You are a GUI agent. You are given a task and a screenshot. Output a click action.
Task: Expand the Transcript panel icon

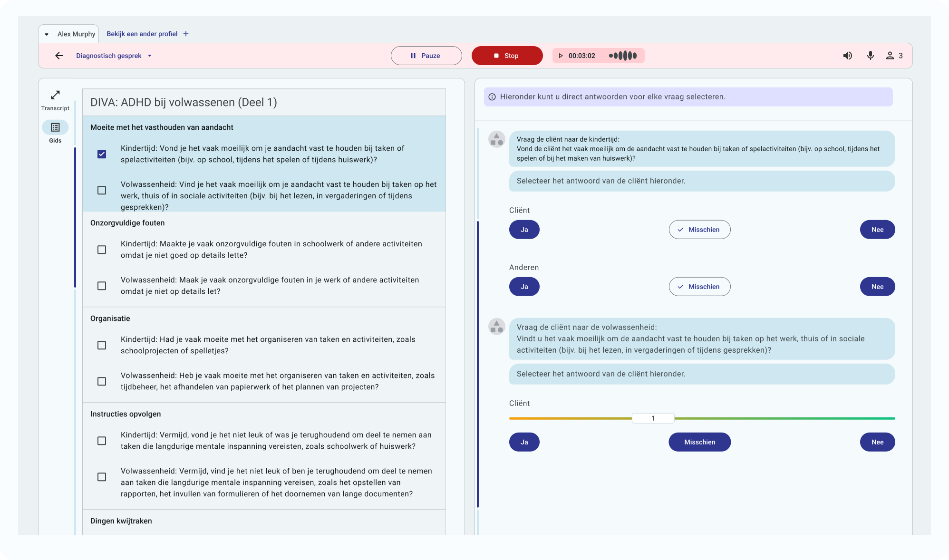pos(55,95)
